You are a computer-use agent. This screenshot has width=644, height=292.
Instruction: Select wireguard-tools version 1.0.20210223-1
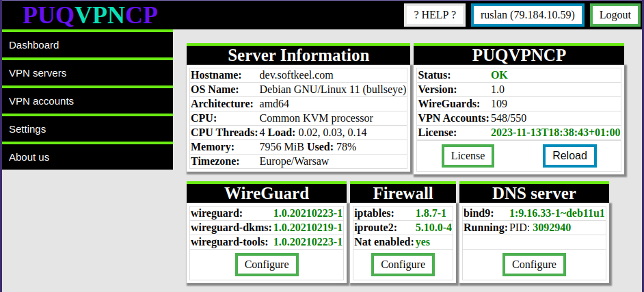(308, 242)
